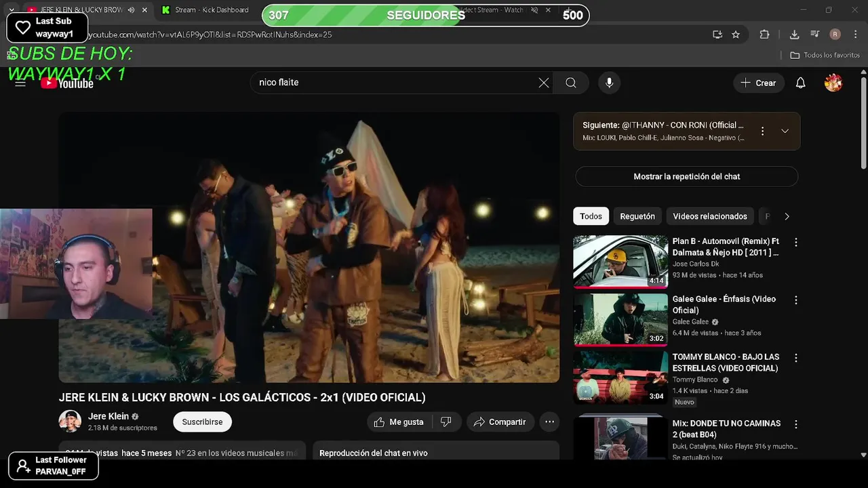The image size is (868, 488).
Task: Click Reproducción del chat en vivo panel
Action: pos(436,451)
